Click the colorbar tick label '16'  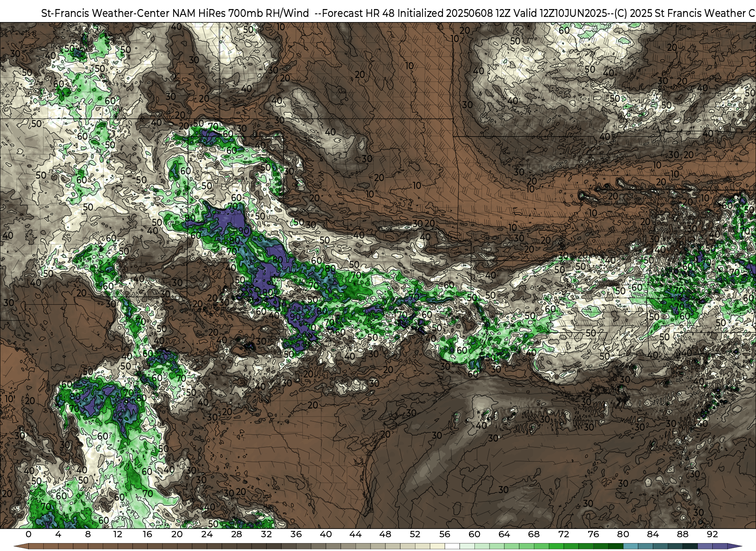pyautogui.click(x=147, y=534)
